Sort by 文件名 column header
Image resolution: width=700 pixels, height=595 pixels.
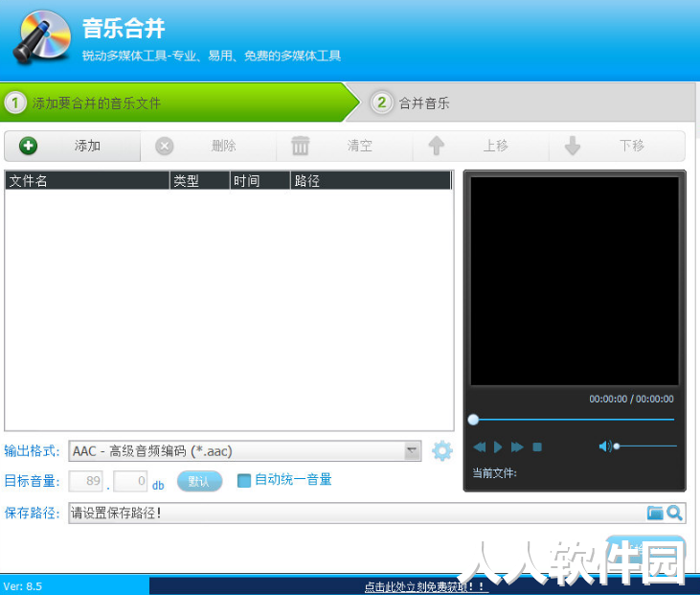pos(87,181)
